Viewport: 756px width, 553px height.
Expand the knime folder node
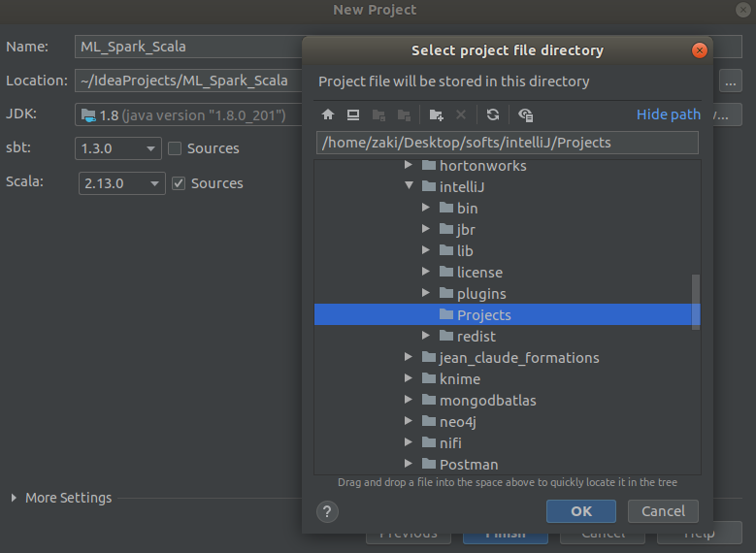(409, 378)
